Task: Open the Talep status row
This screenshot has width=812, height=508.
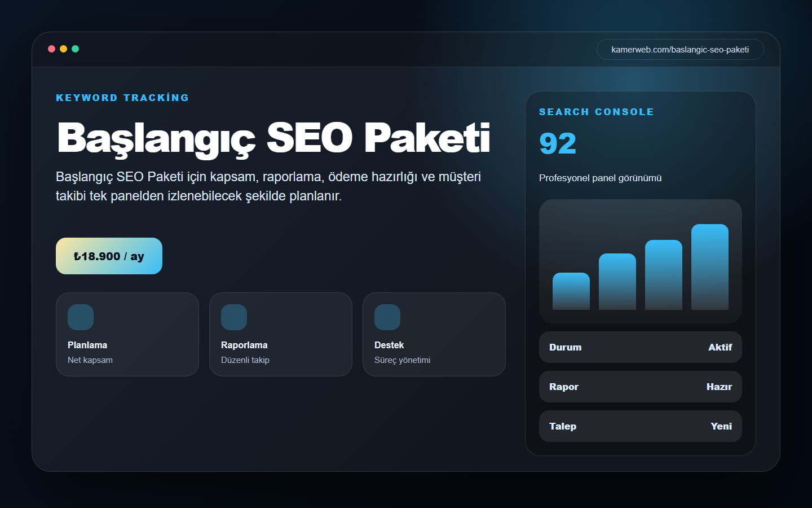Action: point(641,426)
